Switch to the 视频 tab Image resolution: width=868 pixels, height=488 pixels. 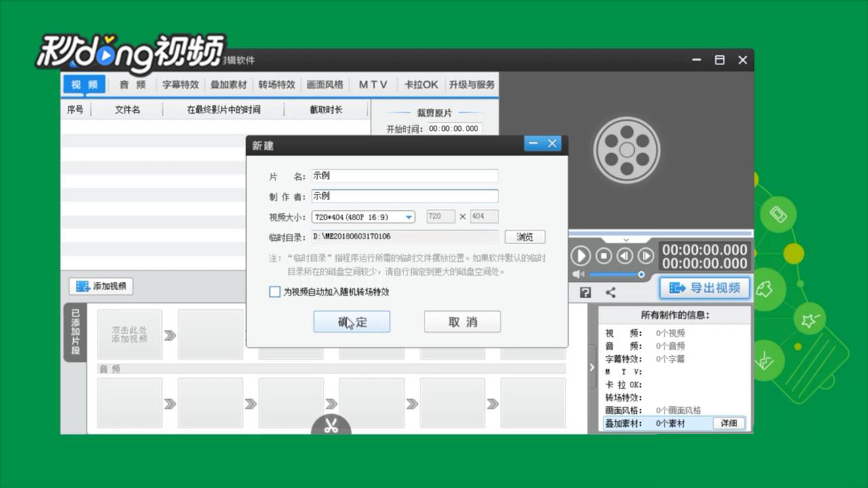pos(85,85)
